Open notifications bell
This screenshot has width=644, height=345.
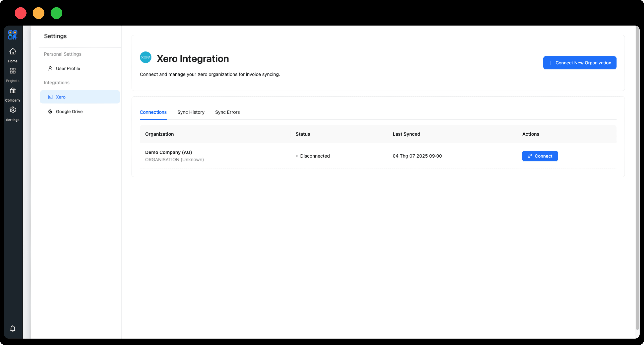pos(13,328)
